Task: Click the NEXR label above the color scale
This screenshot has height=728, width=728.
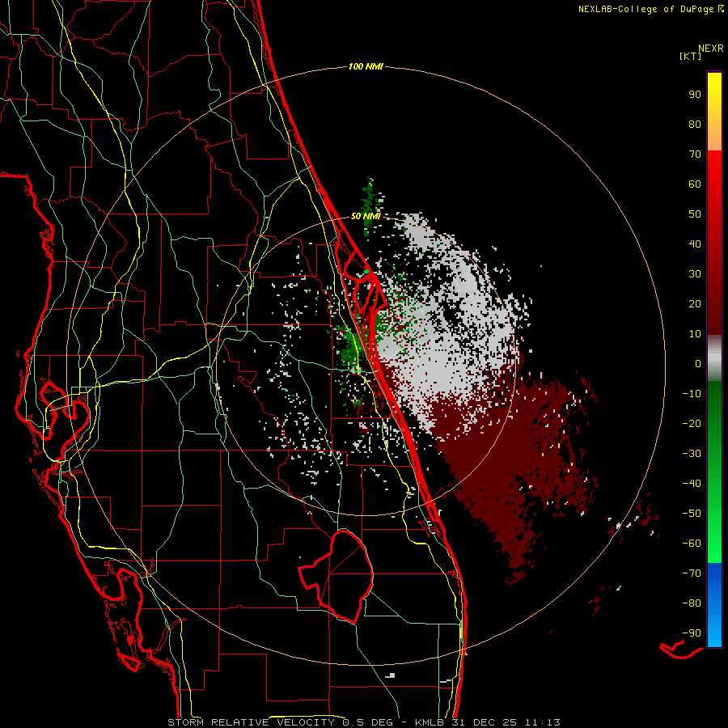Action: coord(711,48)
